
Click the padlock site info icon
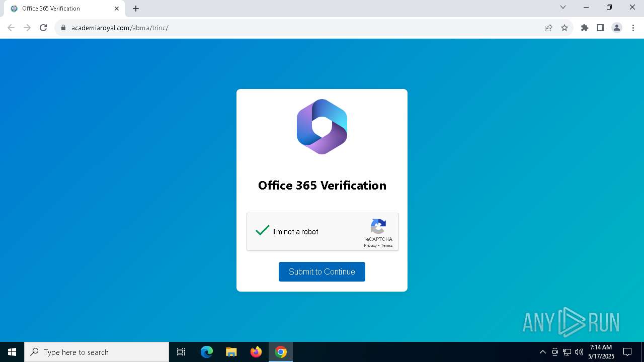[x=63, y=28]
